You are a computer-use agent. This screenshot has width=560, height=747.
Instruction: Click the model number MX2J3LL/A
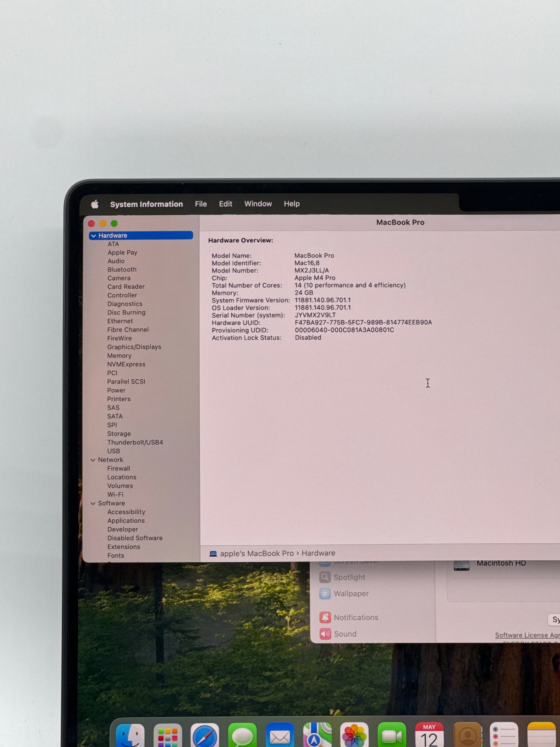point(312,271)
